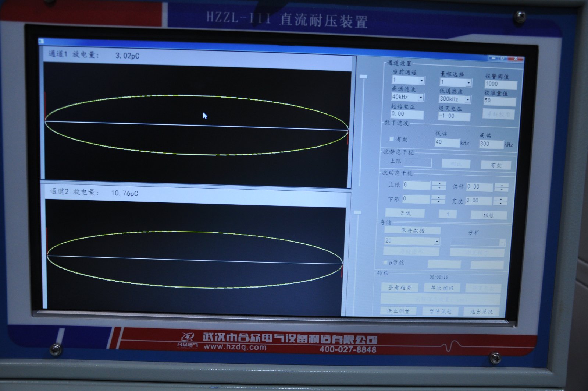Enable the 数字滤波 有效 checkbox
This screenshot has width=588, height=391.
point(392,139)
